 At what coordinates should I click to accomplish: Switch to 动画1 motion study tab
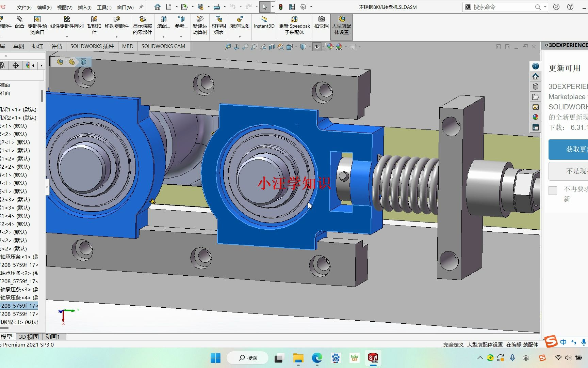tap(53, 337)
